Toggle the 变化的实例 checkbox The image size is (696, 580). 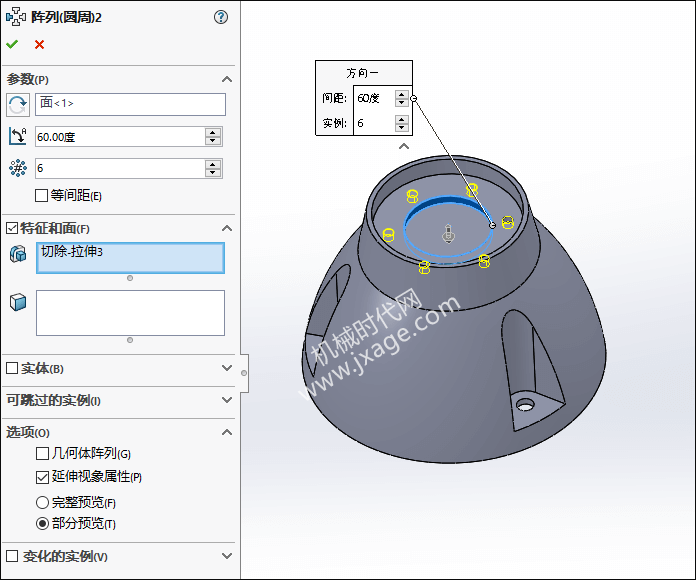pos(12,556)
